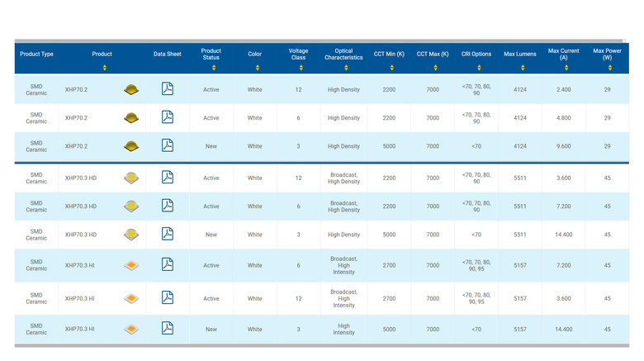Open the PDF data sheet for XHP70.3 HI 12-volt row
The width and height of the screenshot is (644, 361).
(167, 297)
